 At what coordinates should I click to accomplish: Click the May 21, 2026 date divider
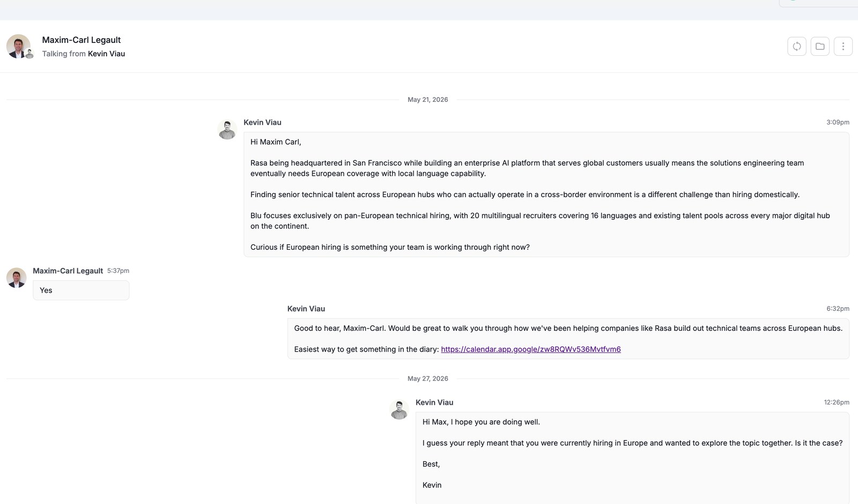[428, 100]
